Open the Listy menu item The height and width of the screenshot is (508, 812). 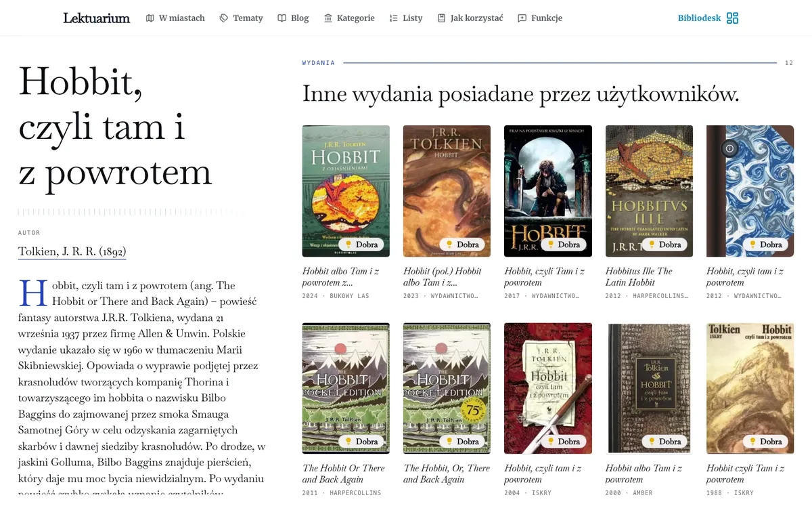413,18
